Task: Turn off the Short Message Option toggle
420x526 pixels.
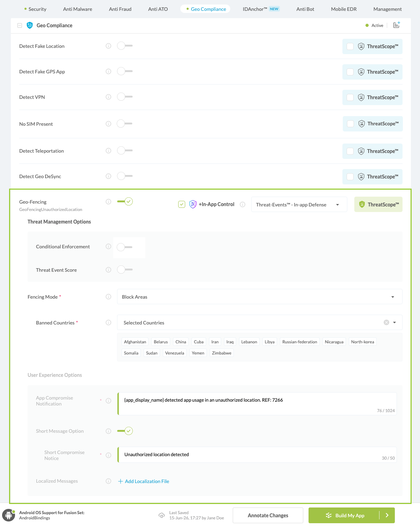Action: pos(125,431)
